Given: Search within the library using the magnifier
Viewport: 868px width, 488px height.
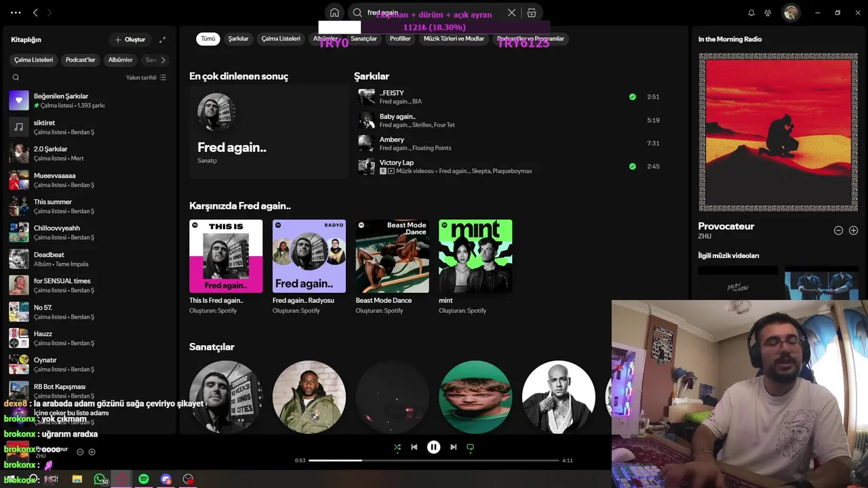Looking at the screenshot, I should pos(16,77).
